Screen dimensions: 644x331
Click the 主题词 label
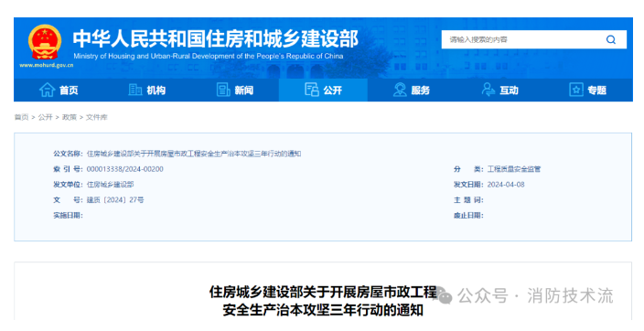pos(468,200)
